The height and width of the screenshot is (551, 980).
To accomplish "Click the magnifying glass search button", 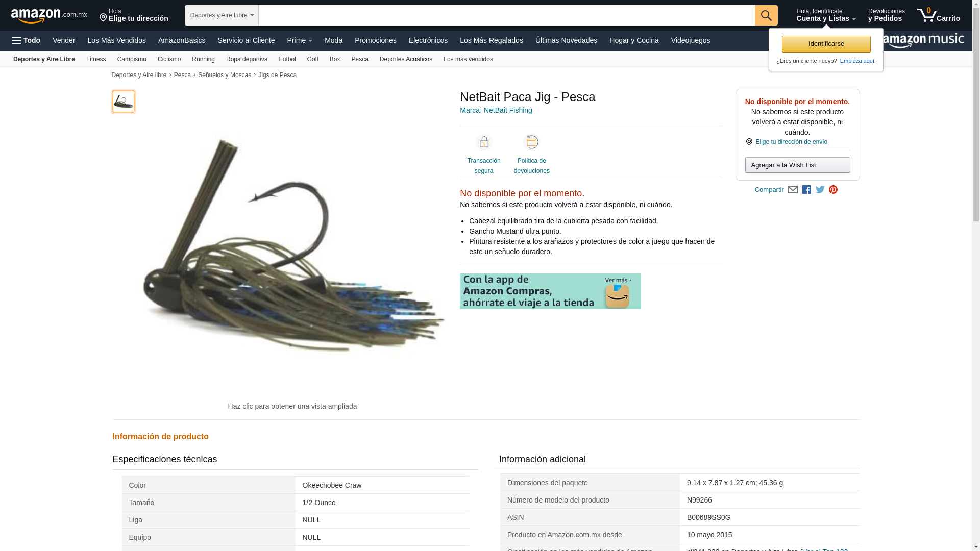I will coord(766,15).
